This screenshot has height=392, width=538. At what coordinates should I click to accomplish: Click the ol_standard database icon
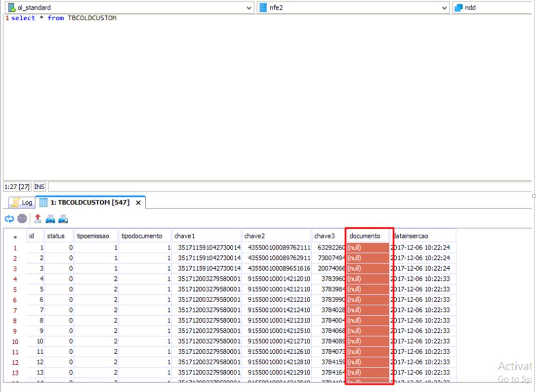[x=11, y=7]
